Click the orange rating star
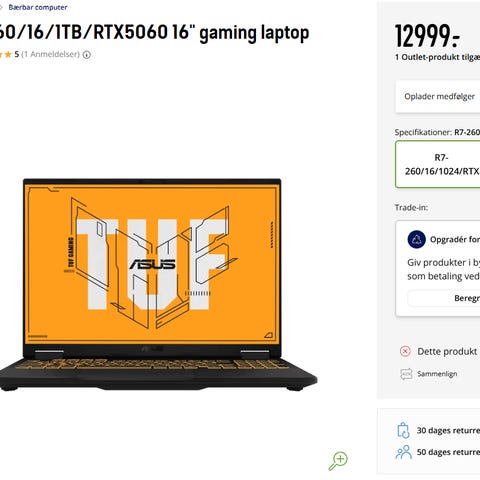The image size is (480, 480). tap(8, 54)
